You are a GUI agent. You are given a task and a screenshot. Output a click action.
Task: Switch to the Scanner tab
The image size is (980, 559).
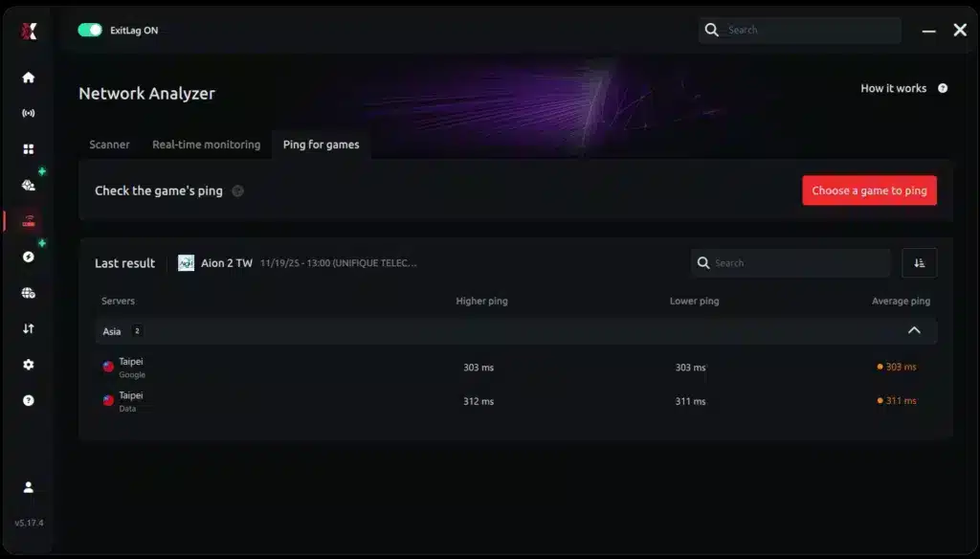109,145
